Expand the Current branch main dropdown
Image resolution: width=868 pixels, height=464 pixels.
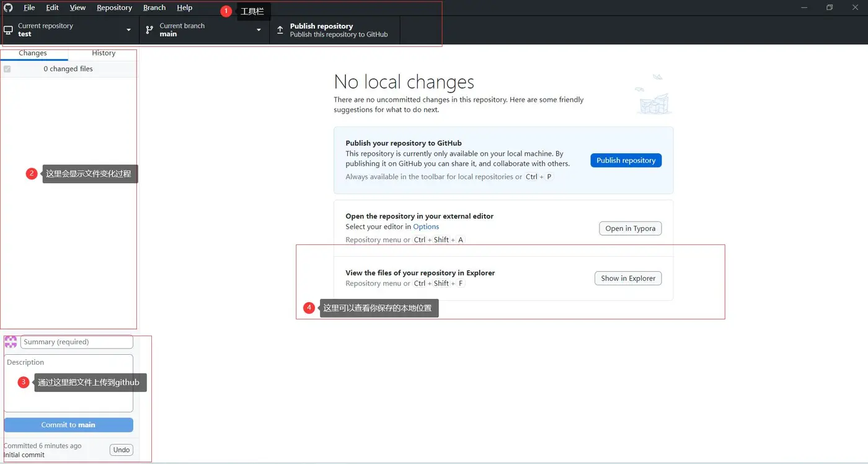coord(204,30)
